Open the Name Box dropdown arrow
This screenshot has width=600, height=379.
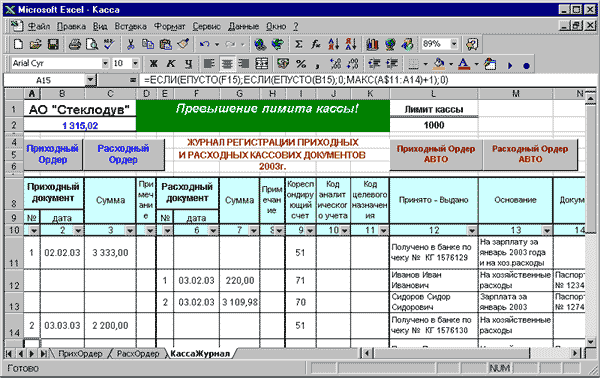[90, 80]
